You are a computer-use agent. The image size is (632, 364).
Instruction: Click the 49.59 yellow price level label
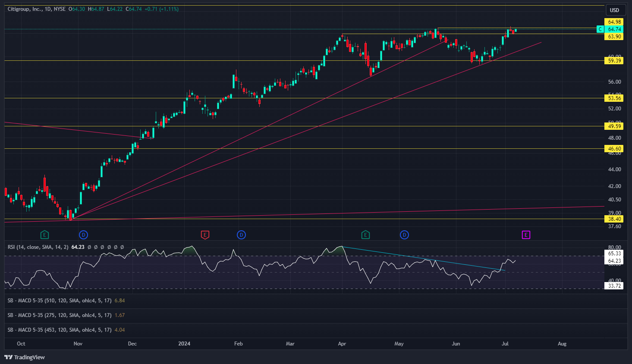614,126
